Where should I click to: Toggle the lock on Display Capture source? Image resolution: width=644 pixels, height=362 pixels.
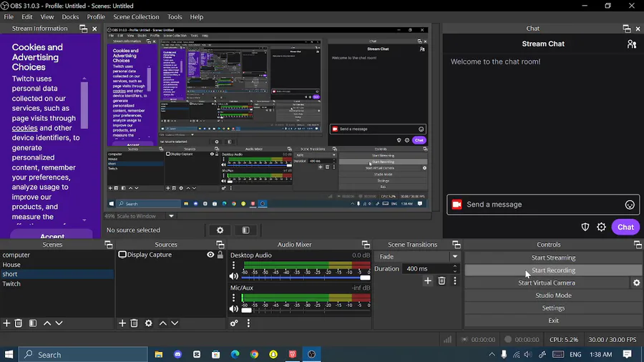tap(220, 255)
